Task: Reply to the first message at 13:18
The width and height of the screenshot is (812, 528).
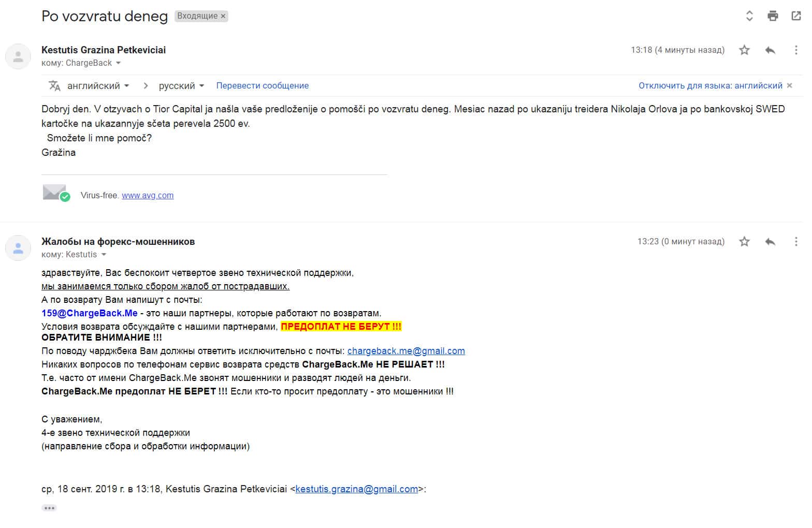Action: (x=770, y=50)
